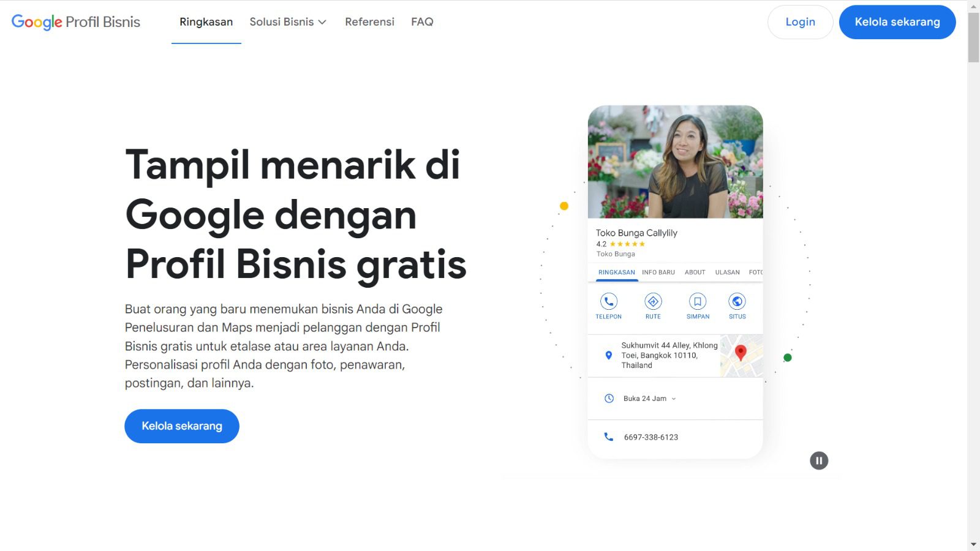Select the Referensi menu item
Screen dimensions: 980x551
click(369, 22)
